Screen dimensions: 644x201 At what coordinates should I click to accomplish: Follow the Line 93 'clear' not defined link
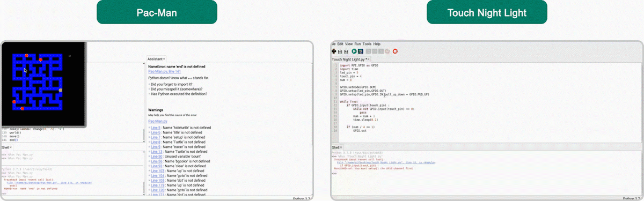click(x=157, y=166)
